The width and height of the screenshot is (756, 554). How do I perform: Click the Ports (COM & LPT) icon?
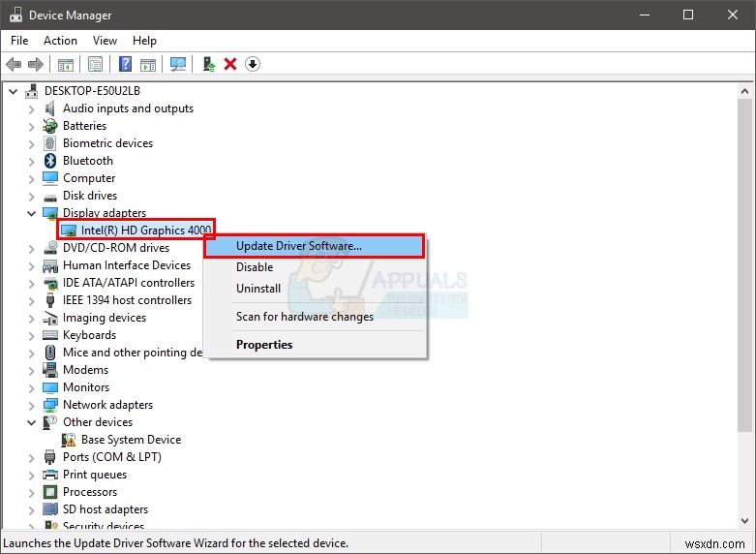50,457
